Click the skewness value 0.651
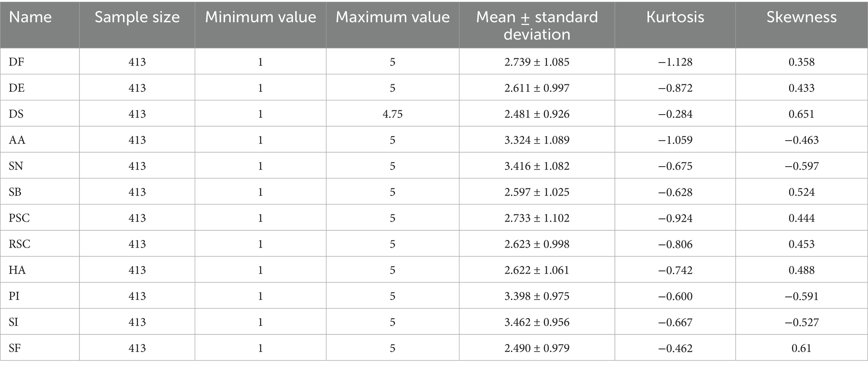The image size is (868, 368). point(801,114)
